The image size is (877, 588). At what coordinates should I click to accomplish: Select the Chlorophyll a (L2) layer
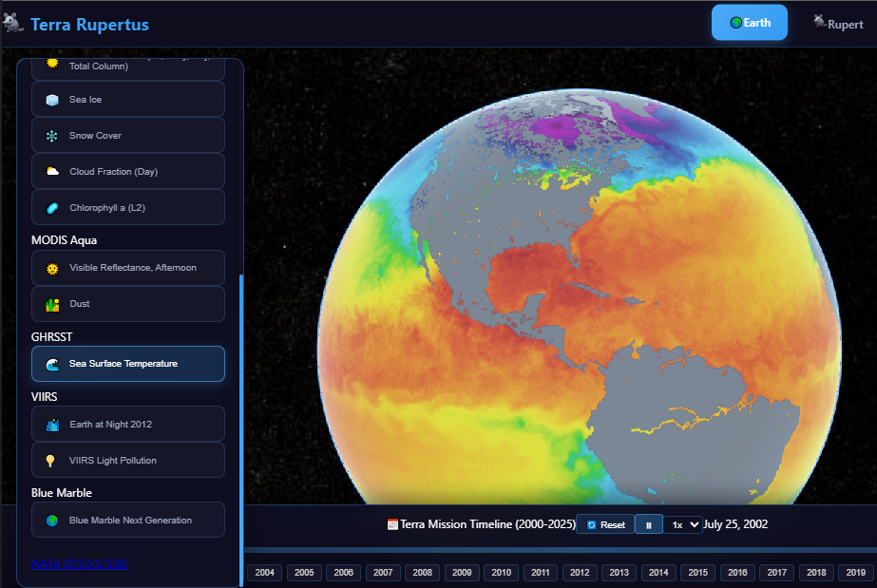tap(128, 207)
